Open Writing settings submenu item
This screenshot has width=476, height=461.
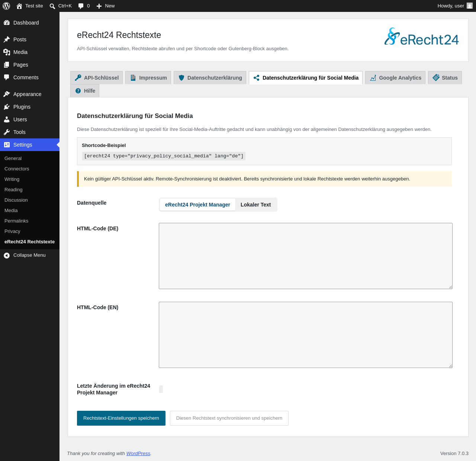pos(12,179)
